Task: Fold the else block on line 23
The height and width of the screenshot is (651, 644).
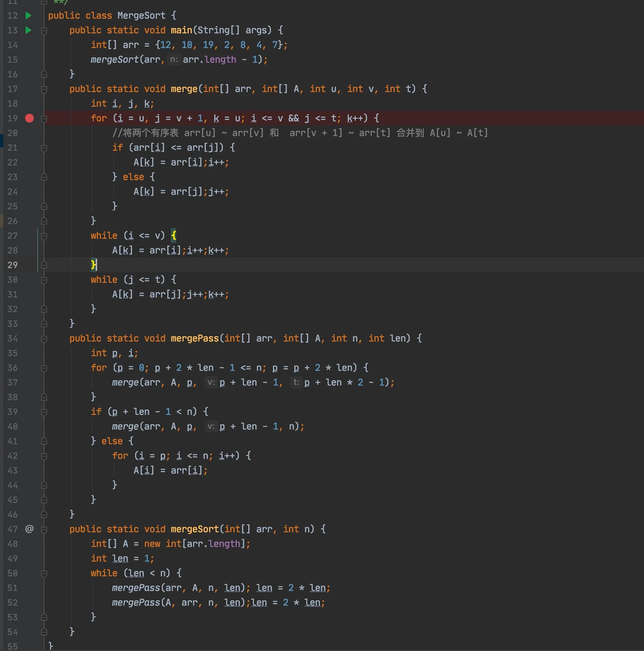Action: 44,177
